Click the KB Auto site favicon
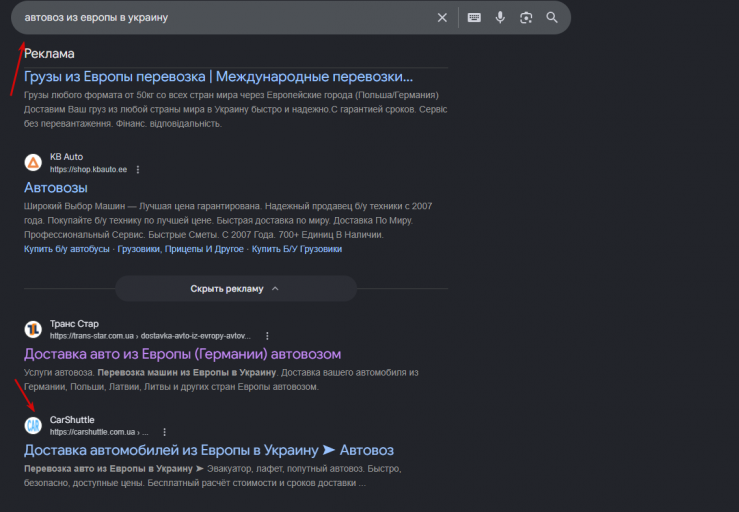 (x=33, y=163)
